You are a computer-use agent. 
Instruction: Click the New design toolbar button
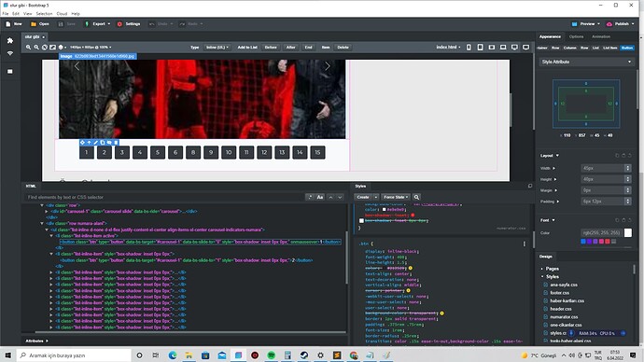coord(14,24)
